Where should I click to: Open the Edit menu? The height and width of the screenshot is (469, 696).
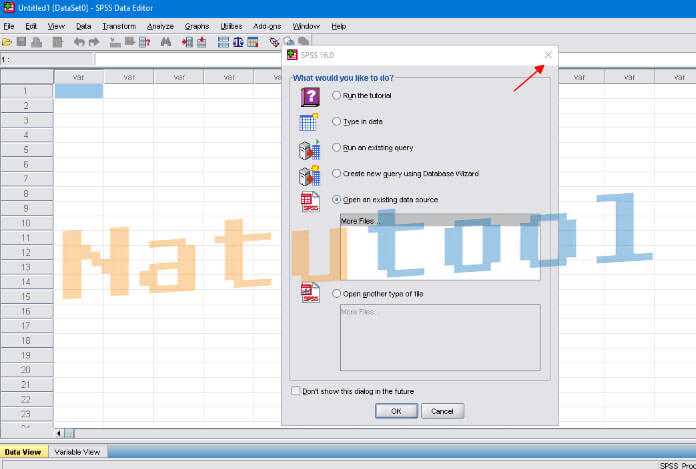point(31,27)
